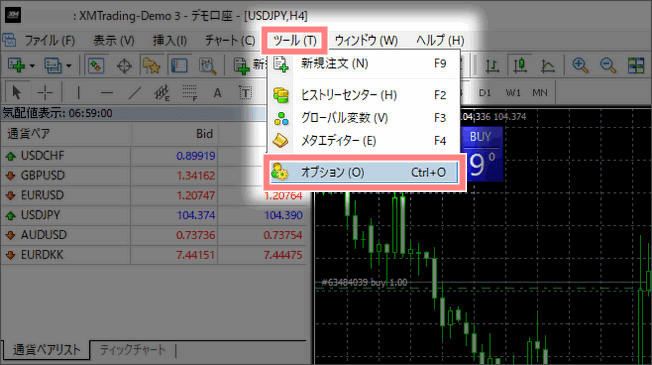The image size is (652, 365).
Task: Zoom in on the chart
Action: [x=580, y=66]
